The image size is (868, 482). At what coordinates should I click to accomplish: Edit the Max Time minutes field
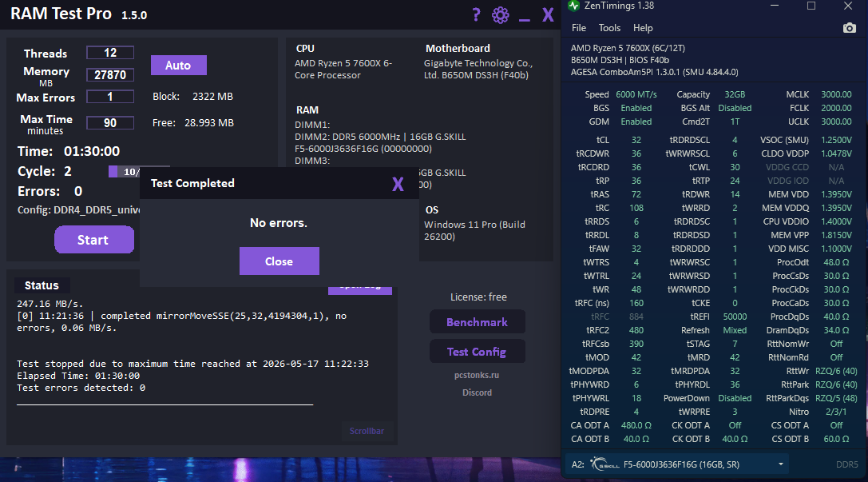tap(110, 122)
